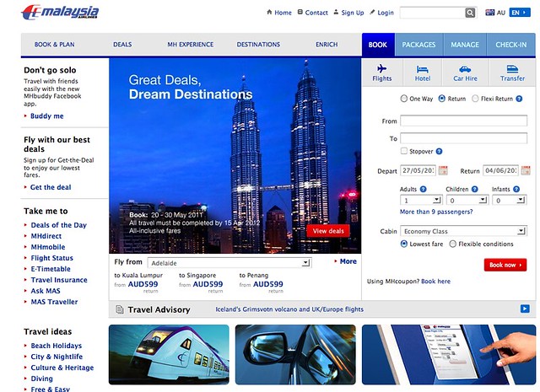The image size is (540, 392).
Task: Click the Infants help icon
Action: [x=516, y=189]
